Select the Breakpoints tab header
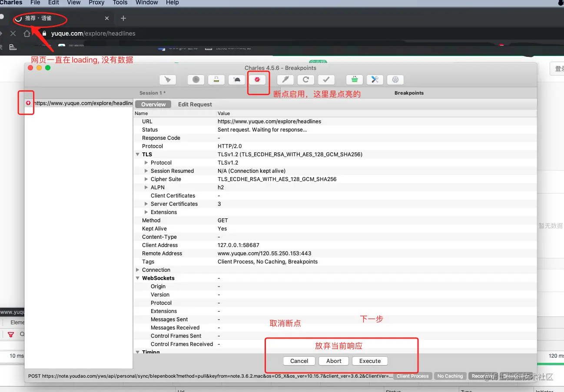 tap(409, 93)
